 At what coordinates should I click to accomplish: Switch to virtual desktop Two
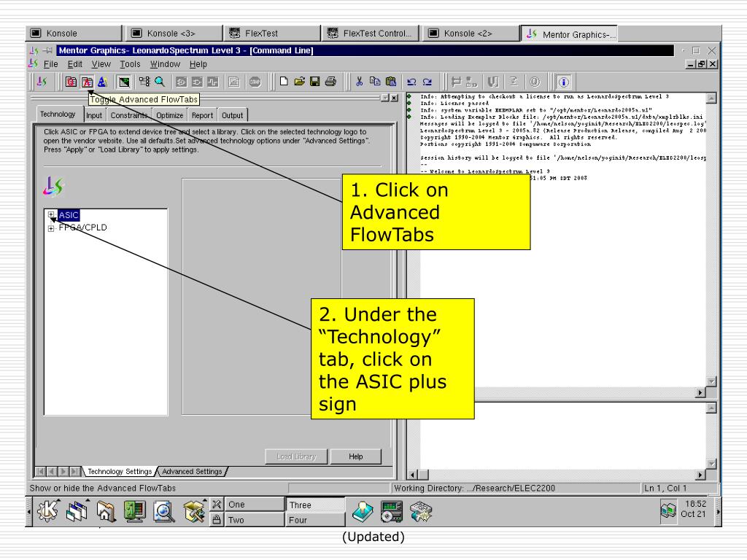[254, 520]
